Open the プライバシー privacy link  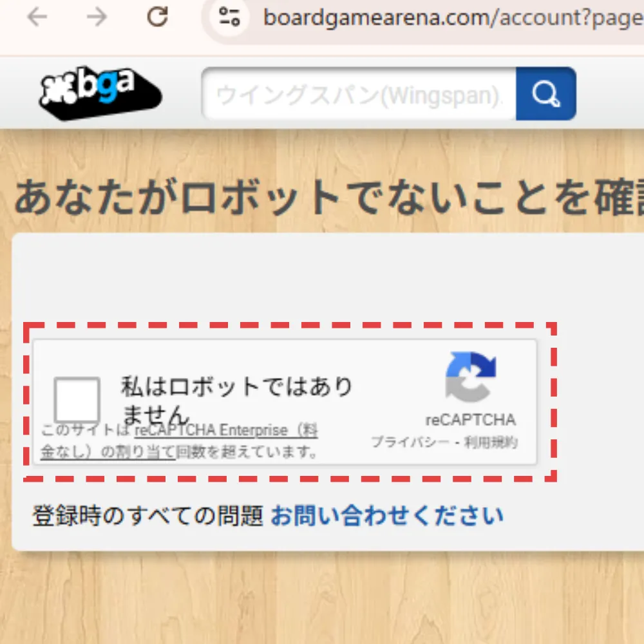410,443
